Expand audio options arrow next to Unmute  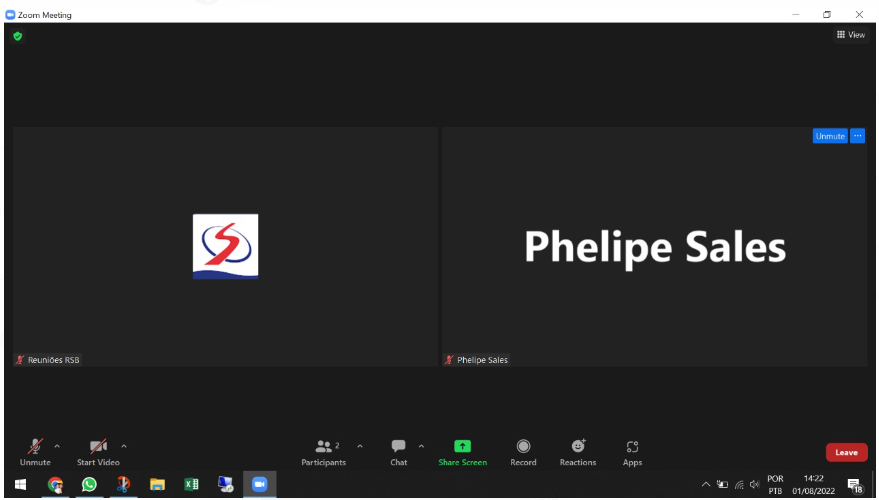pos(57,446)
